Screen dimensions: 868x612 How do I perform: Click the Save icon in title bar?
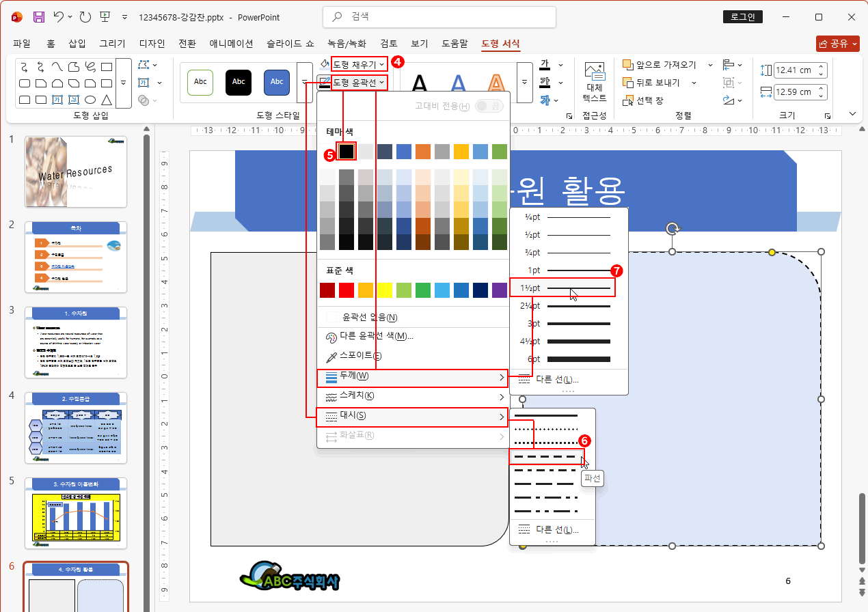[x=39, y=17]
